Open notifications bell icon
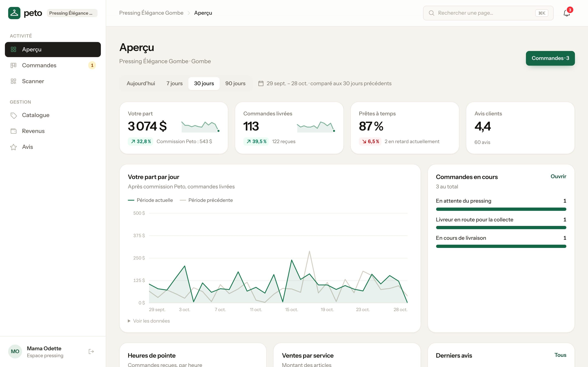 (566, 13)
